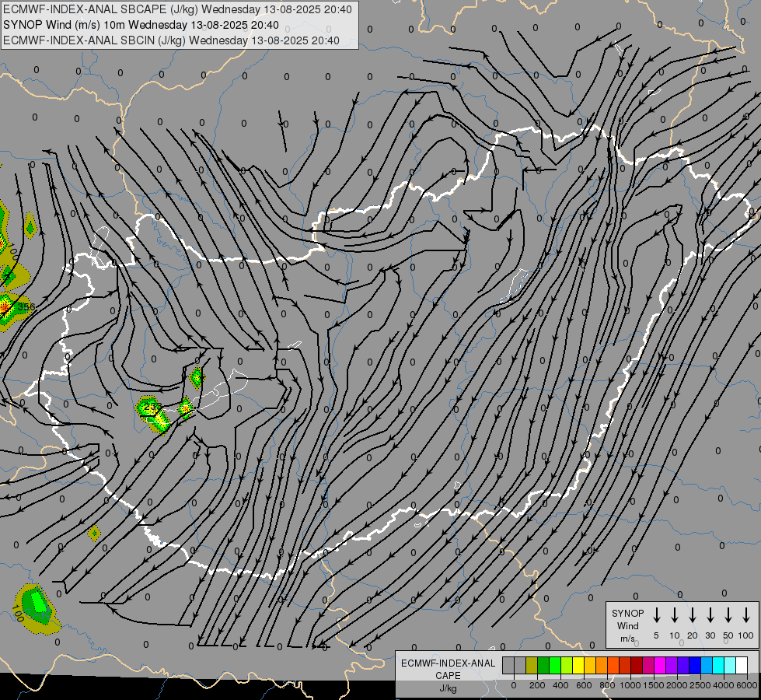Viewport: 761px width, 700px height.
Task: Click the 50 m/s wind arrow in legend
Action: pyautogui.click(x=728, y=615)
